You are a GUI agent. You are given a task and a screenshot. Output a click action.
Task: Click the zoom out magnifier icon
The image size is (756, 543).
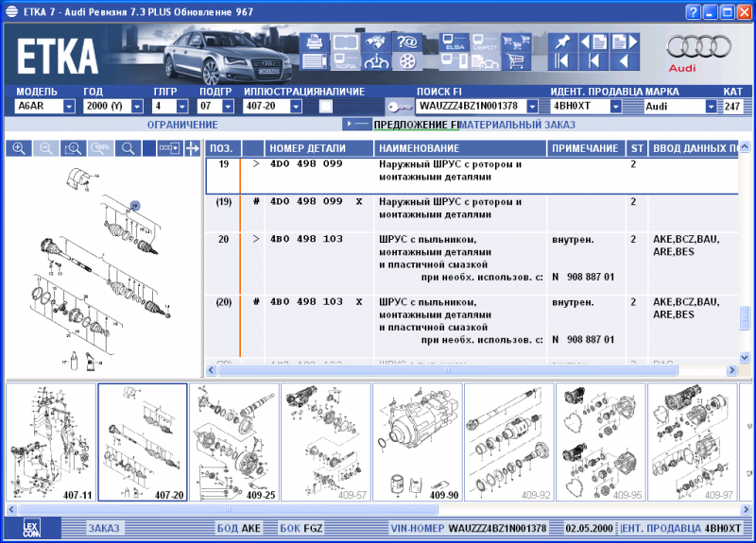point(45,148)
